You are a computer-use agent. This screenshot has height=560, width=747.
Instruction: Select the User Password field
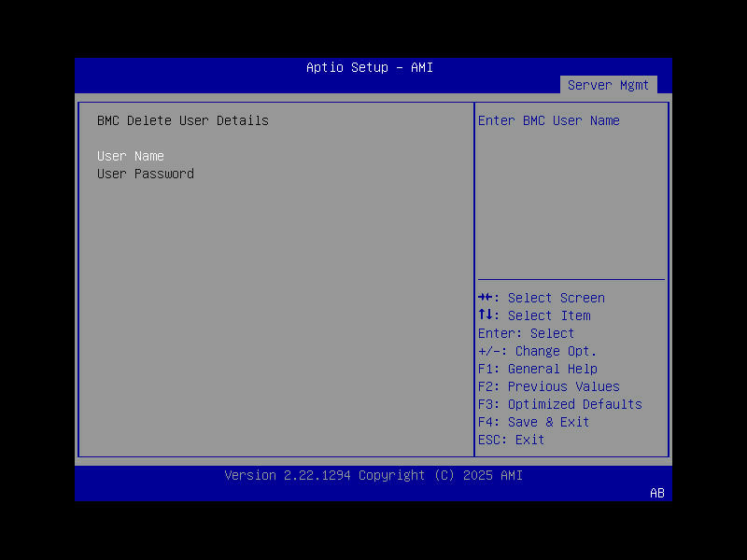(145, 174)
